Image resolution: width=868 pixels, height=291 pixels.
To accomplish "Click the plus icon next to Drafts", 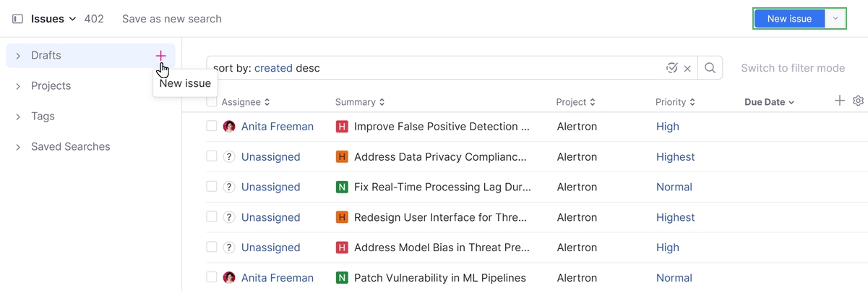I will (160, 56).
